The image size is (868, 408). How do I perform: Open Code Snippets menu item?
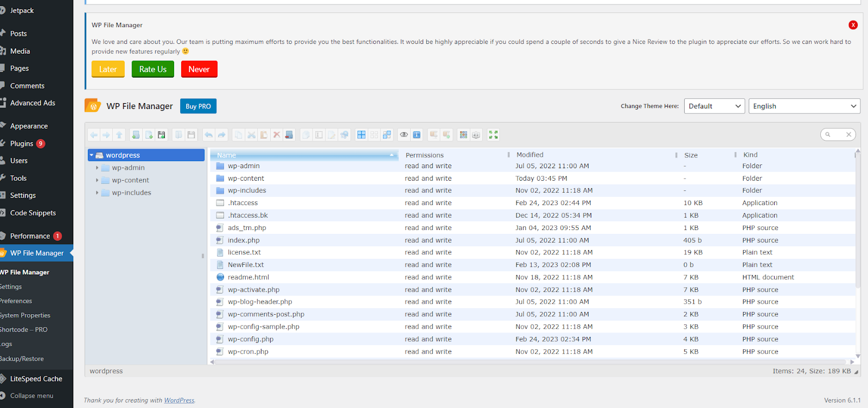[33, 213]
